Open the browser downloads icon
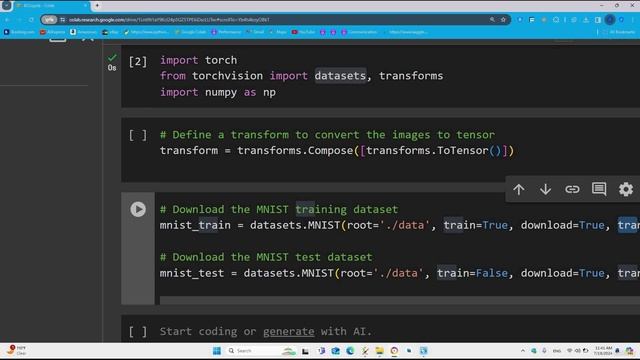Viewport: 640px width, 360px height. pos(586,20)
